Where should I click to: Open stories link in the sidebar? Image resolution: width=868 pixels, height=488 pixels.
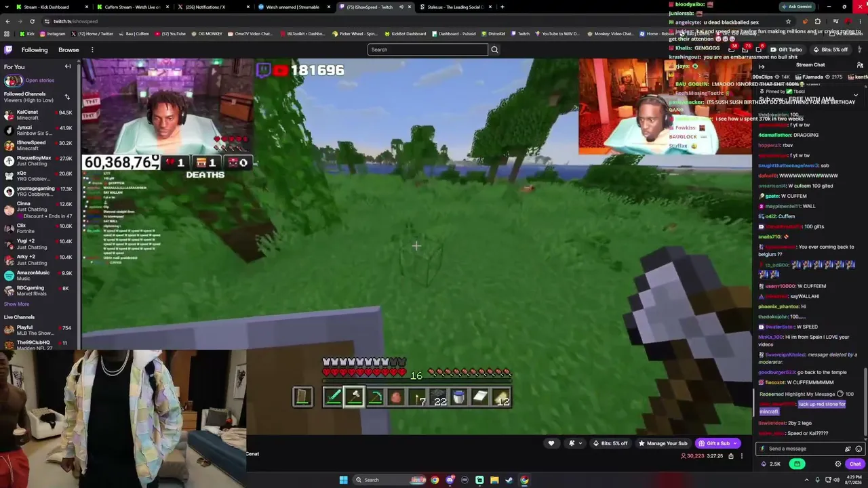pos(40,81)
